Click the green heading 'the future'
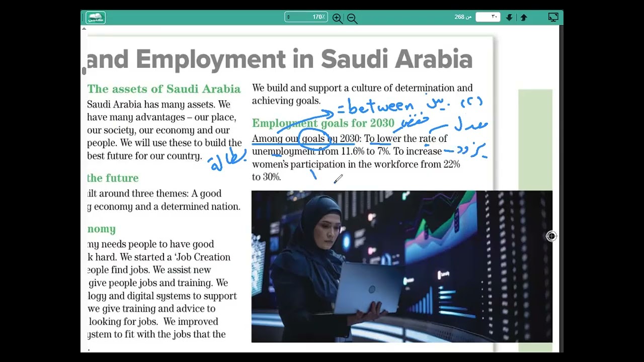 tap(113, 178)
